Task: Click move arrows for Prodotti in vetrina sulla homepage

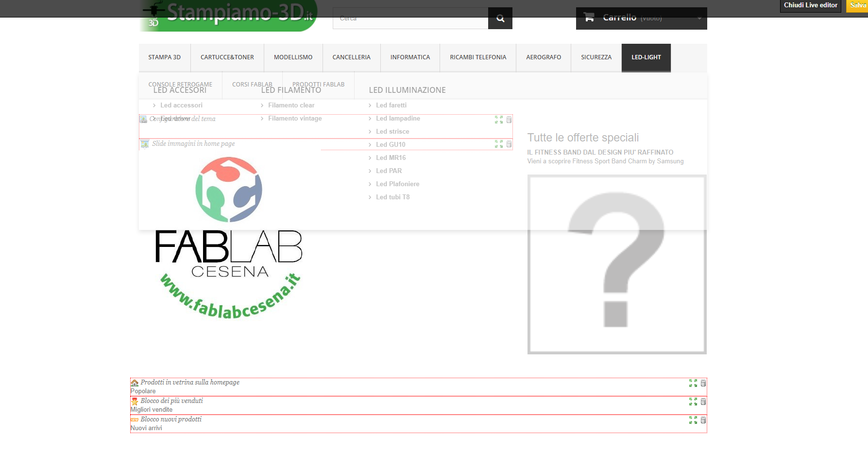Action: click(x=693, y=383)
